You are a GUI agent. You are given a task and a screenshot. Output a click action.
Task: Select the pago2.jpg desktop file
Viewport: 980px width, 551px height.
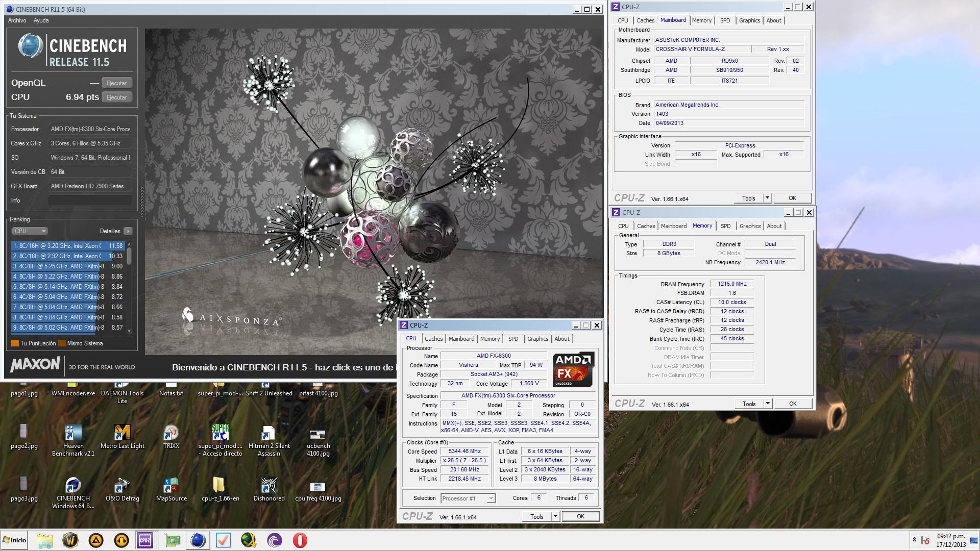(24, 437)
